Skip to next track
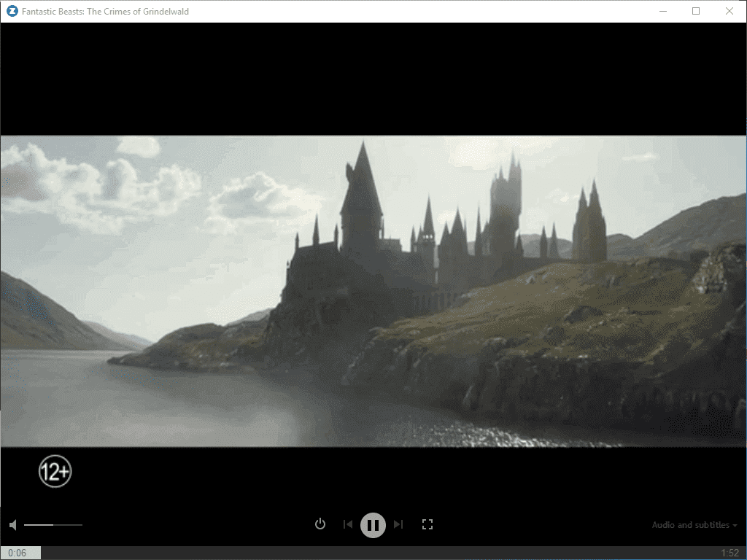This screenshot has width=747, height=560. coord(398,524)
